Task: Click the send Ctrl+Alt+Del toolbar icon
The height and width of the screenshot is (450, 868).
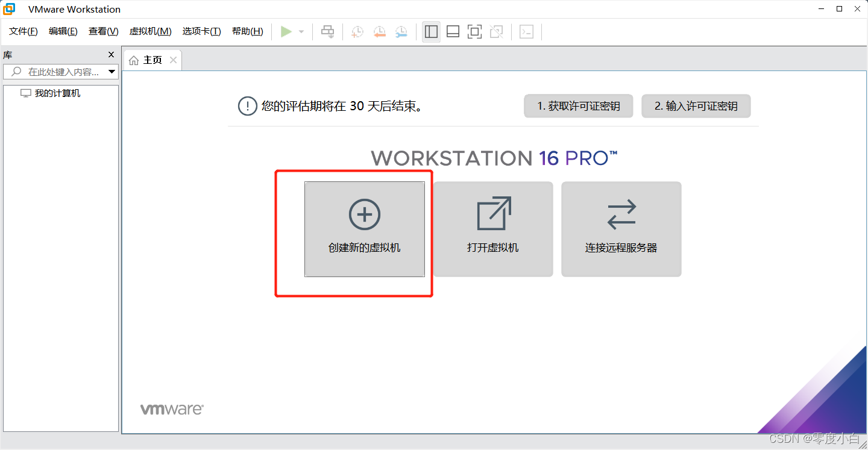Action: [327, 31]
